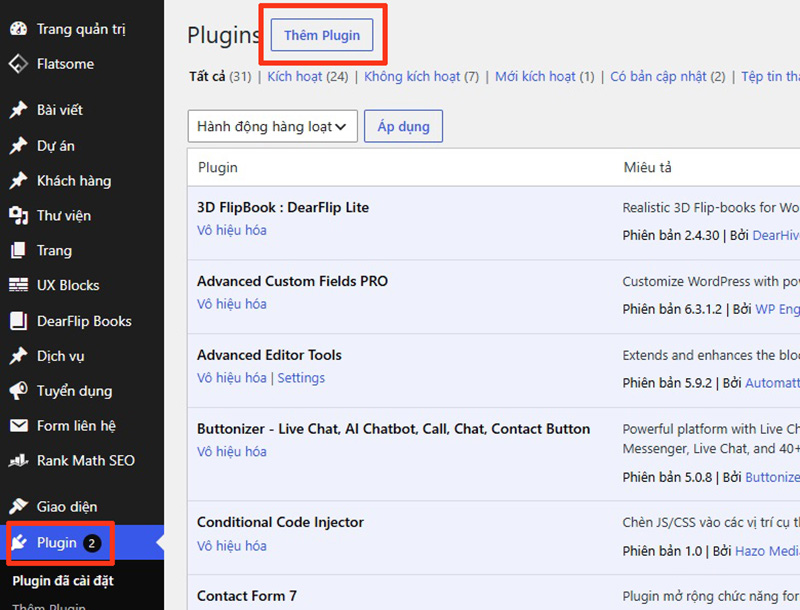Deactivate Advanced Editor Tools plugin
Image resolution: width=800 pixels, height=610 pixels.
[232, 378]
